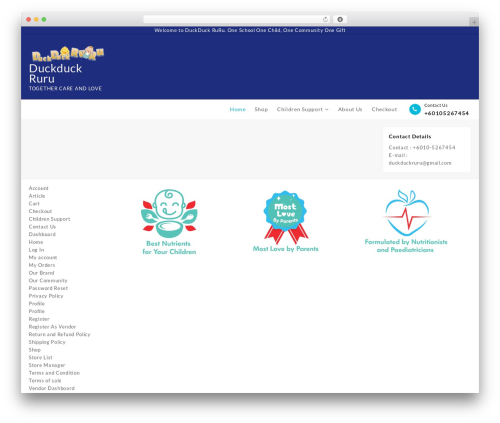This screenshot has width=500, height=423.
Task: Open Checkout from top navigation bar
Action: coord(384,109)
